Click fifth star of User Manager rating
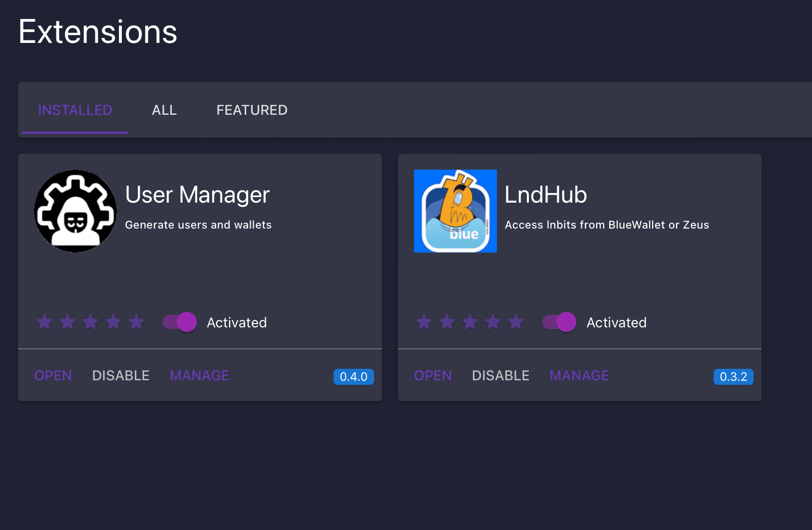This screenshot has height=530, width=812. 136,322
